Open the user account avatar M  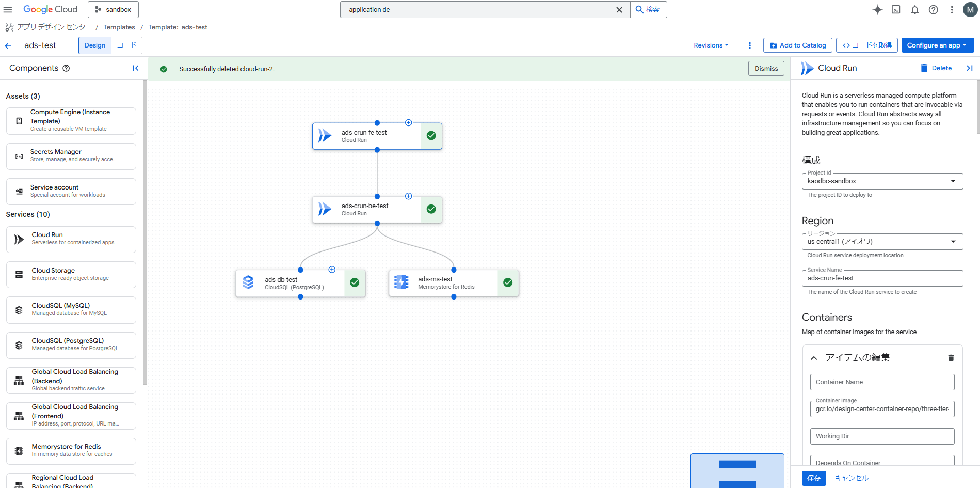(970, 10)
